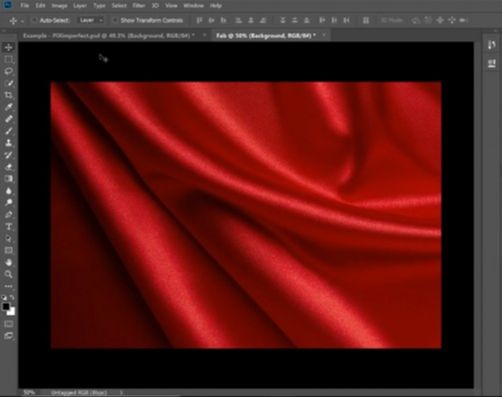Screen dimensions: 502x397
Task: Change the screen mode
Action: pyautogui.click(x=9, y=336)
